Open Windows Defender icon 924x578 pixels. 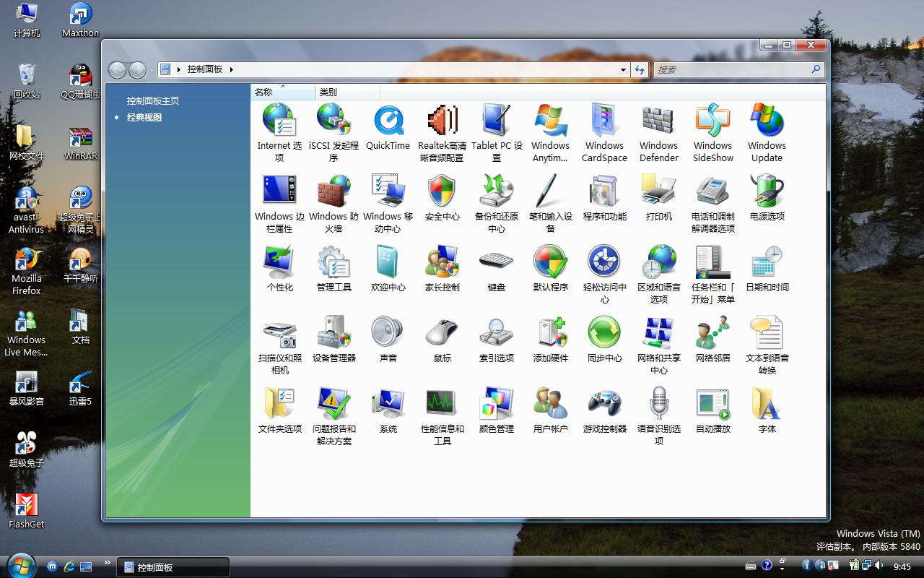658,132
